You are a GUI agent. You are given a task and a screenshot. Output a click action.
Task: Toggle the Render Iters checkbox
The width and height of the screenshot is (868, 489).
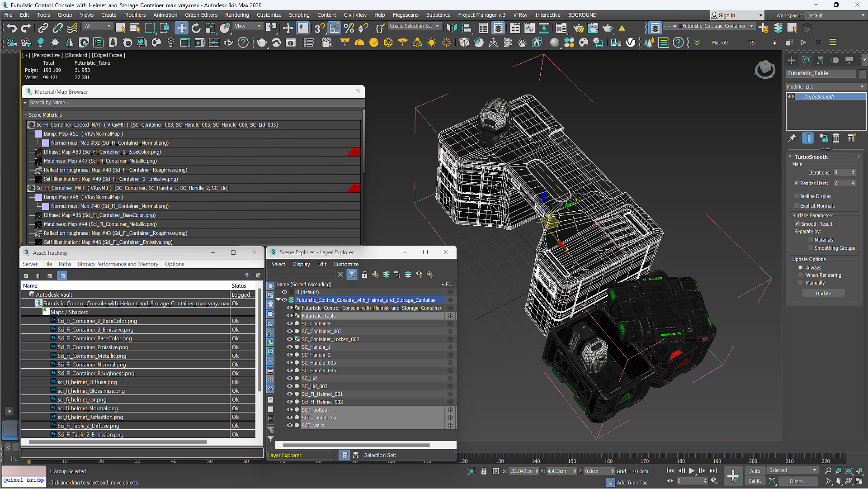pyautogui.click(x=796, y=183)
